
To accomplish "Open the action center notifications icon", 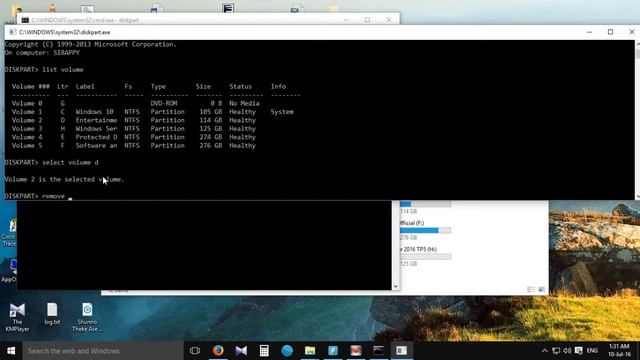I will tap(578, 351).
